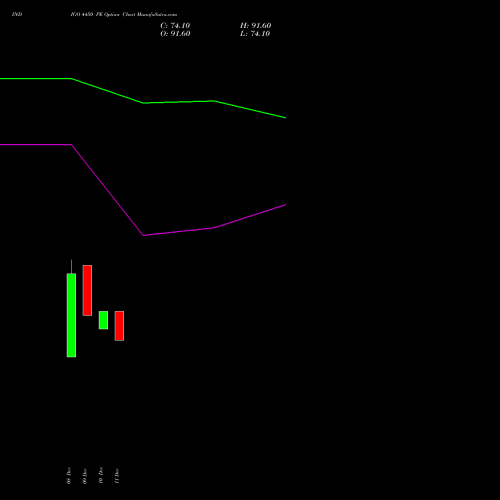Image resolution: width=500 pixels, height=500 pixels.
Task: Click the "09 Dec" date axis label
Action: click(x=85, y=476)
